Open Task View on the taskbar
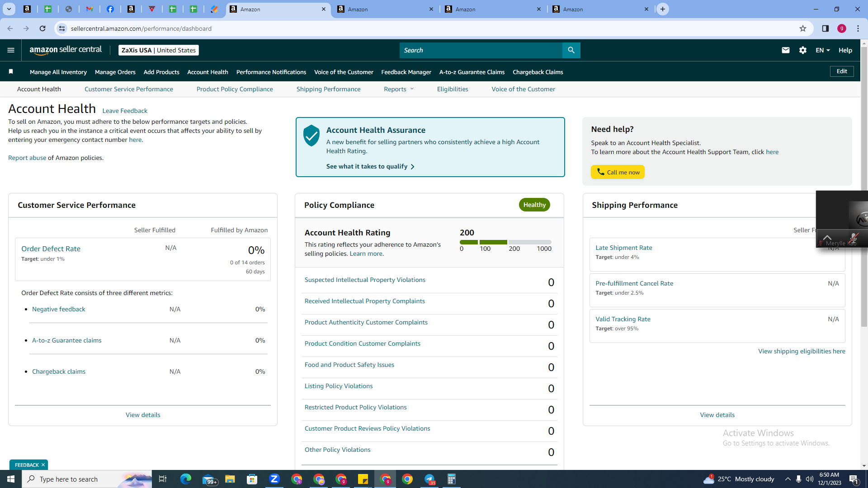This screenshot has width=868, height=488. pyautogui.click(x=163, y=479)
